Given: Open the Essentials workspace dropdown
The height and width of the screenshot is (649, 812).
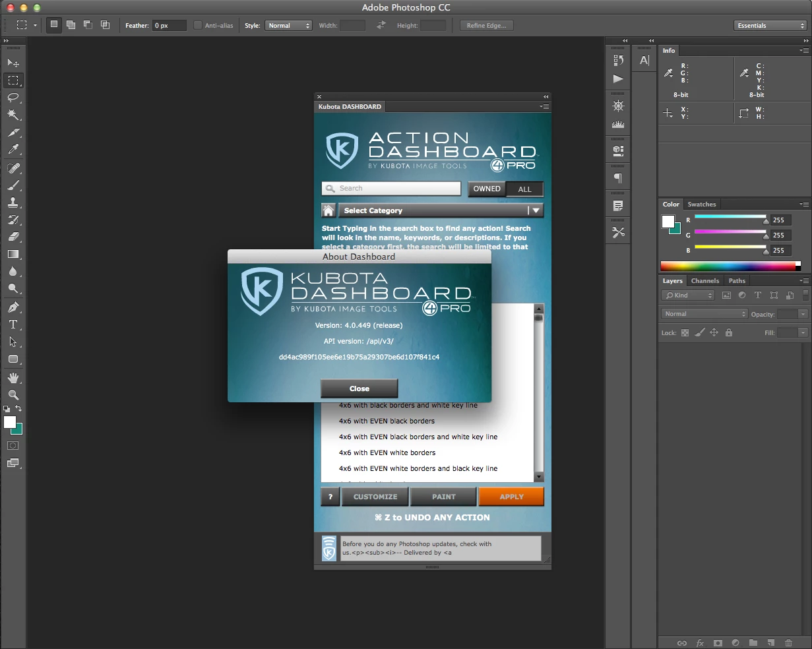Looking at the screenshot, I should click(770, 25).
